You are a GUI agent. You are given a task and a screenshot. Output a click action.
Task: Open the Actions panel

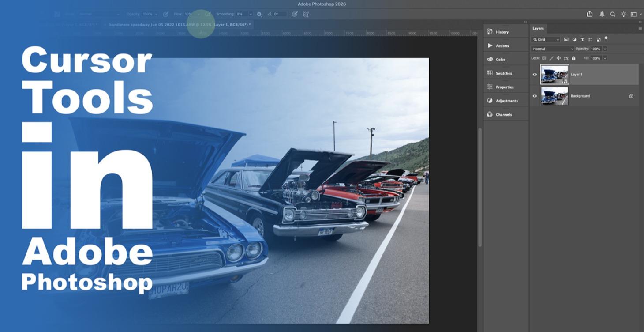(x=506, y=45)
